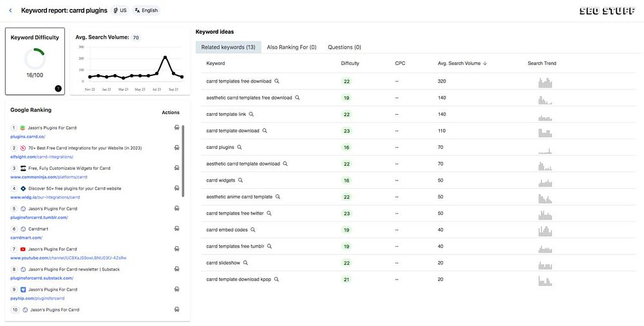Image resolution: width=644 pixels, height=326 pixels.
Task: Click the action icon for the elfsight.com result
Action: pos(176,148)
